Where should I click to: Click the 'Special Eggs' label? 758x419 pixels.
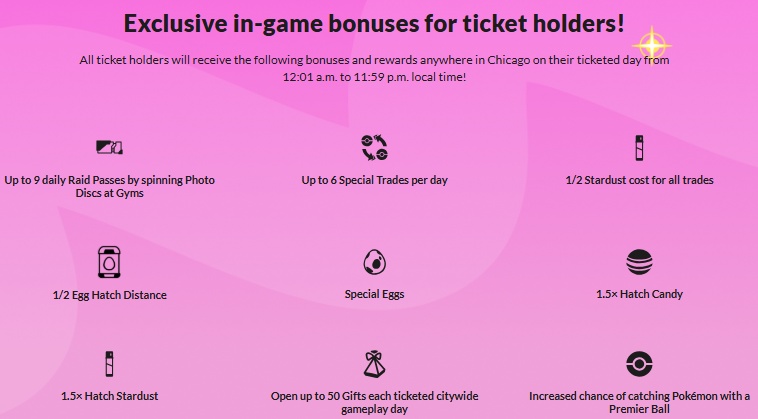373,295
